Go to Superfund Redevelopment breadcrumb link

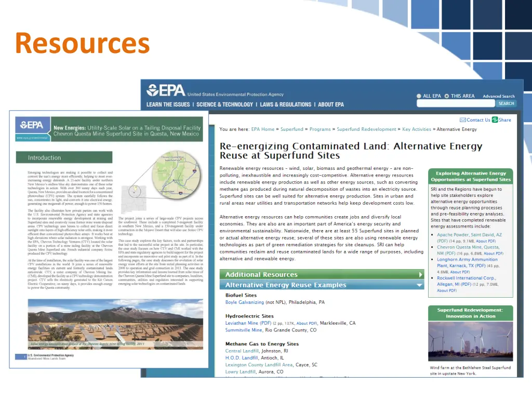(366, 129)
